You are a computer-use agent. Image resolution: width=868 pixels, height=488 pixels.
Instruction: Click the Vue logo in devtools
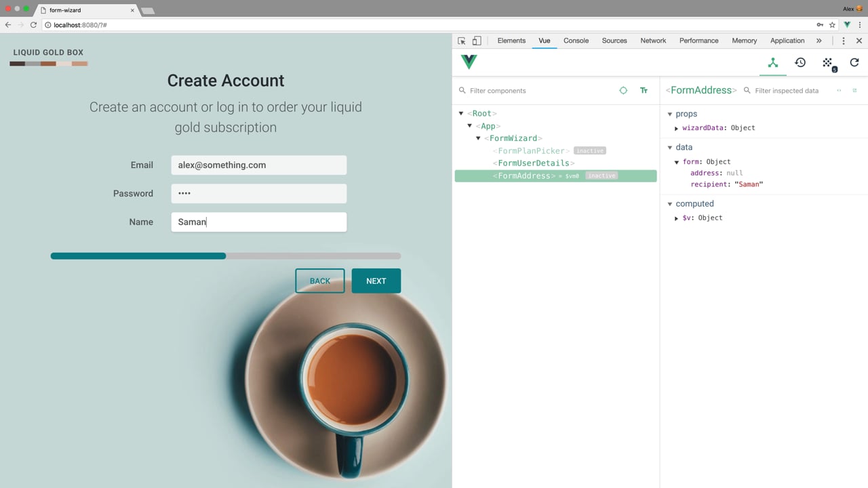(469, 62)
